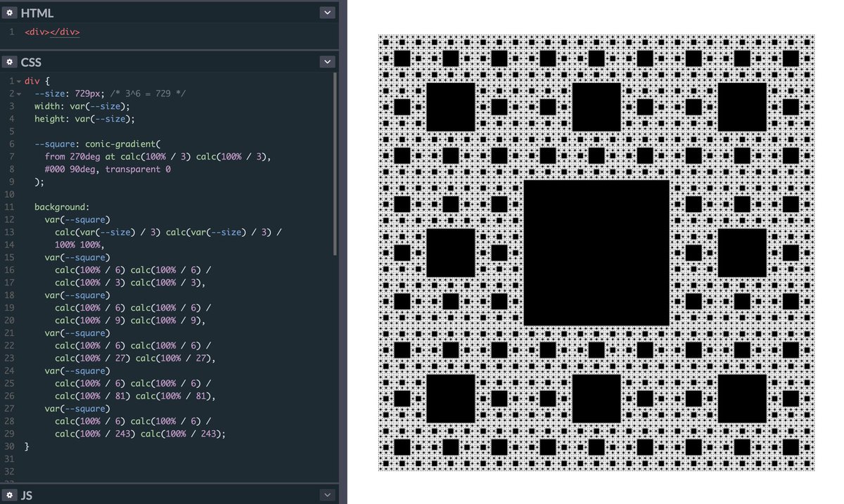
Task: Select the HTML panel header label
Action: 39,12
